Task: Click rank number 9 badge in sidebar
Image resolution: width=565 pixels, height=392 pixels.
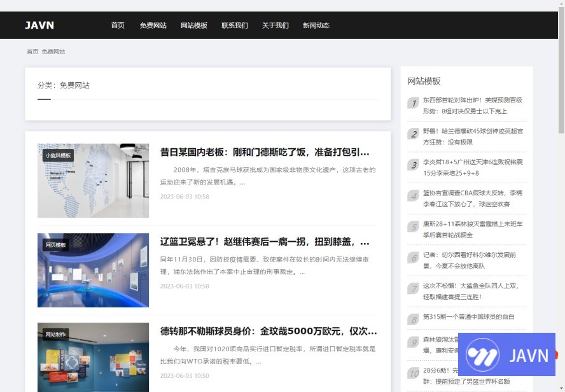Action: click(414, 342)
